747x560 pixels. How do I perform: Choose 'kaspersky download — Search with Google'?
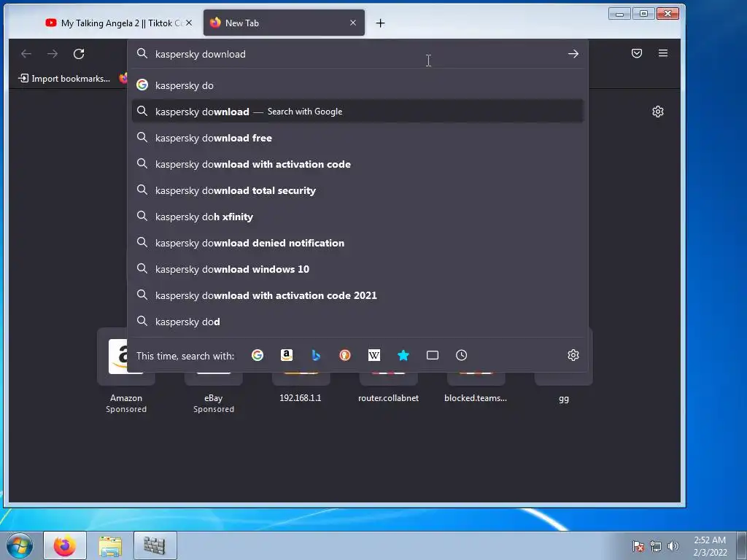tap(357, 112)
